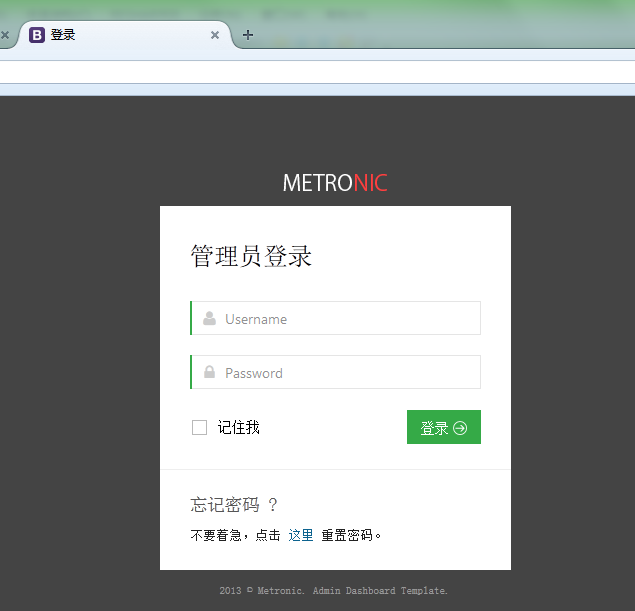The height and width of the screenshot is (611, 635).
Task: Click the Username input field
Action: 335,318
